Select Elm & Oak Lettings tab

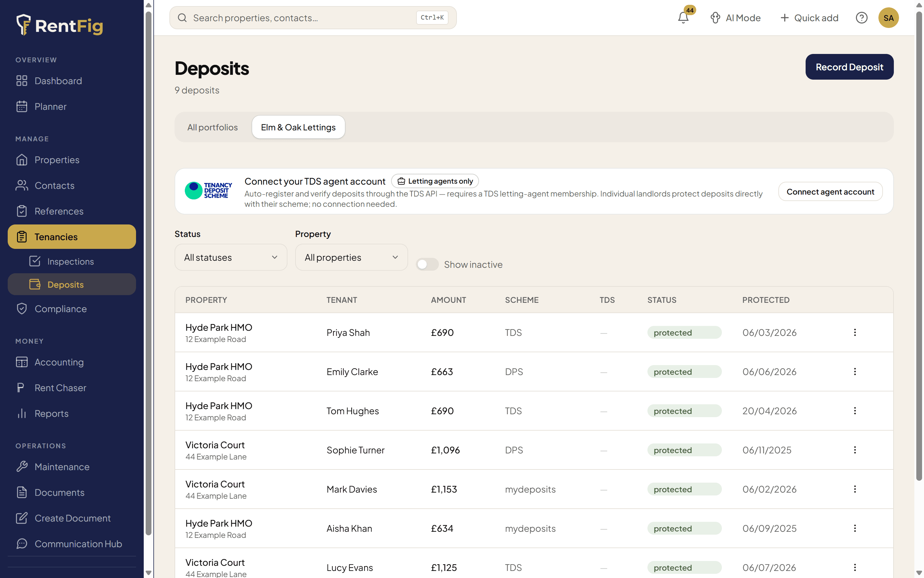click(x=298, y=127)
